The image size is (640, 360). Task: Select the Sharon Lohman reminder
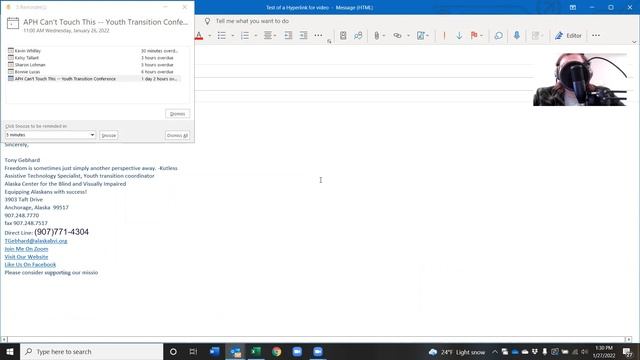click(94, 64)
